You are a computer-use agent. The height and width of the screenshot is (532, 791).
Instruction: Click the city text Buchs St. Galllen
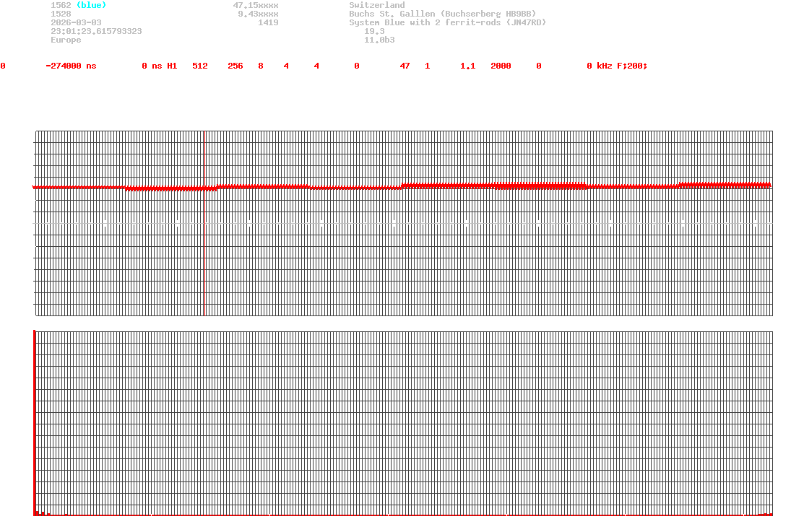(x=391, y=14)
